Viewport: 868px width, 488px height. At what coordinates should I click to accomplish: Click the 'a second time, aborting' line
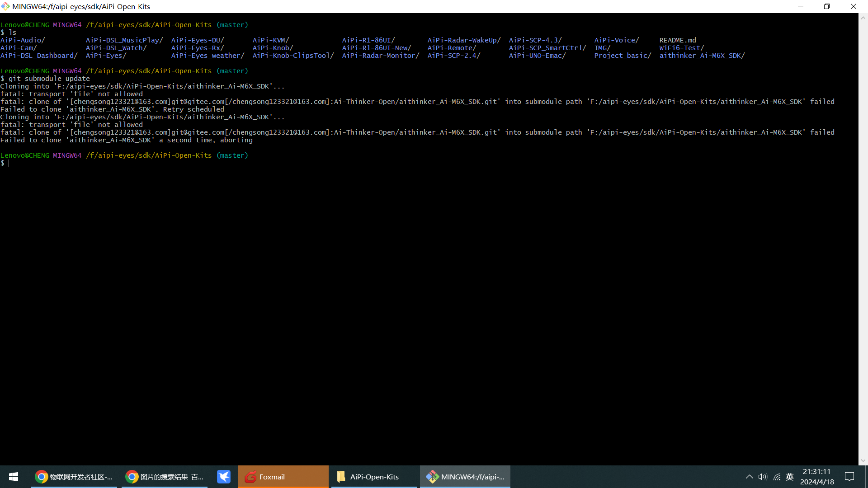(127, 140)
